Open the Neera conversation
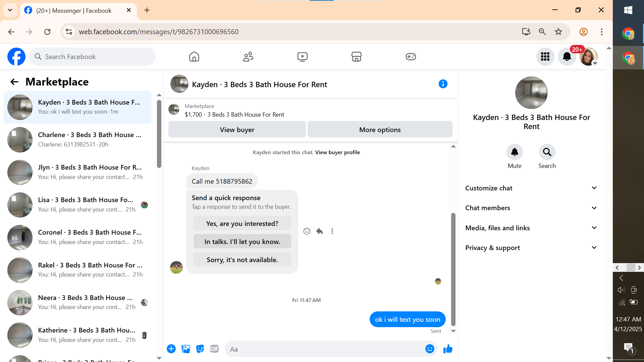644x362 pixels. tap(78, 303)
